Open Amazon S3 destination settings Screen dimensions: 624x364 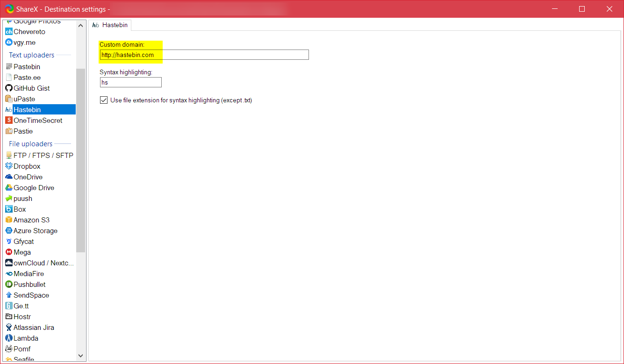pyautogui.click(x=30, y=220)
